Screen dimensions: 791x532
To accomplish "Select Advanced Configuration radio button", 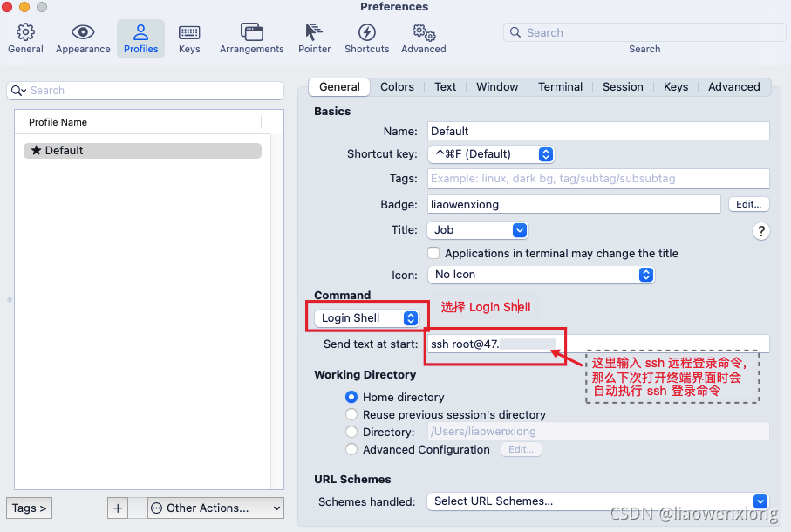I will (351, 449).
